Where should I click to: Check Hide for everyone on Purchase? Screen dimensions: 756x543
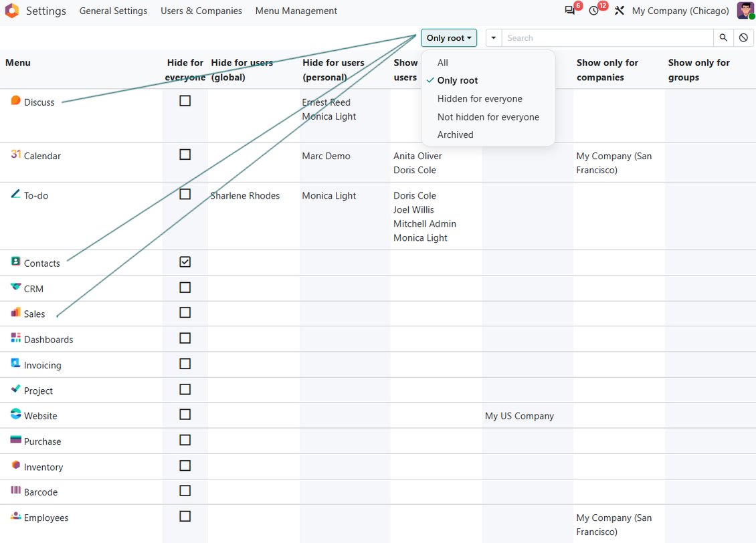[185, 440]
